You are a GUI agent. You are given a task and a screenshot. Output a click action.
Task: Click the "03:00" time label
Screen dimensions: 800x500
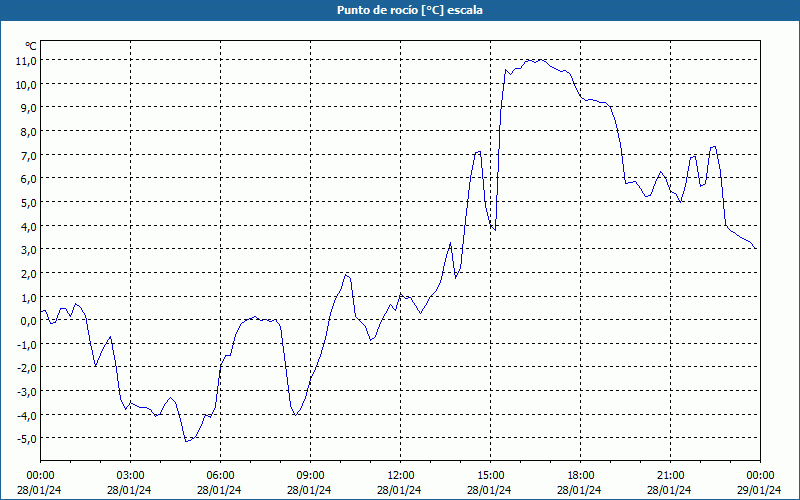point(130,476)
